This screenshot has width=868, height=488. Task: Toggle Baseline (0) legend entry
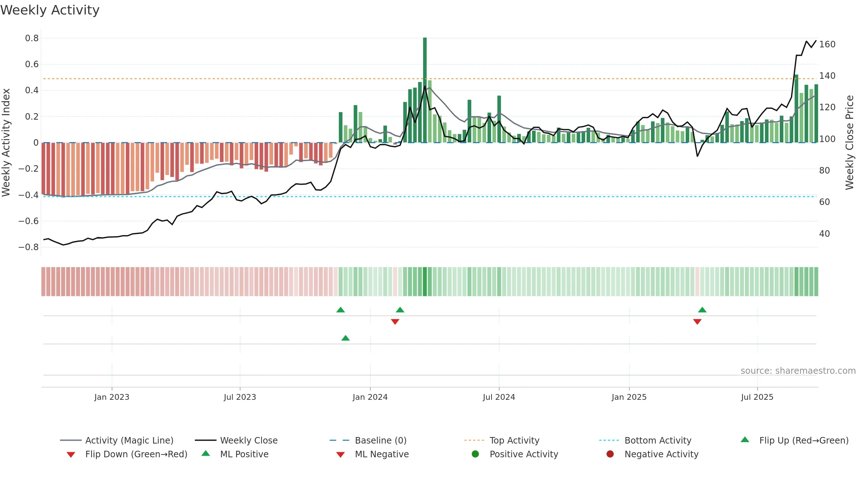368,440
